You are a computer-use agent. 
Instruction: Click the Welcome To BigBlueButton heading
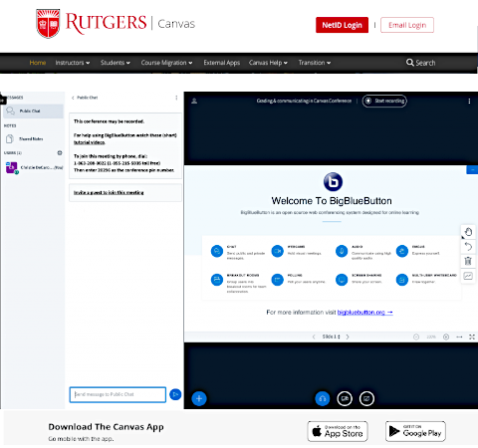pyautogui.click(x=332, y=201)
